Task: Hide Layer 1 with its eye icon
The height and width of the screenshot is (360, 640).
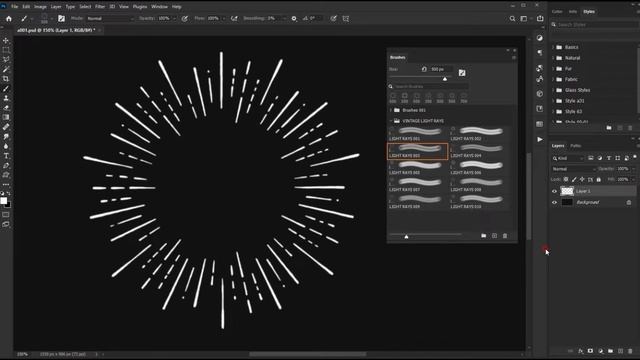Action: 554,191
